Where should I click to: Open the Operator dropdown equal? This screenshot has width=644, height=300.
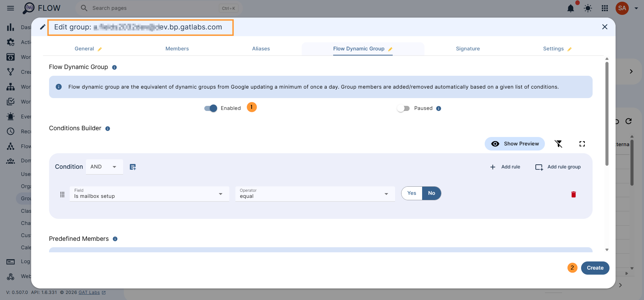(315, 194)
